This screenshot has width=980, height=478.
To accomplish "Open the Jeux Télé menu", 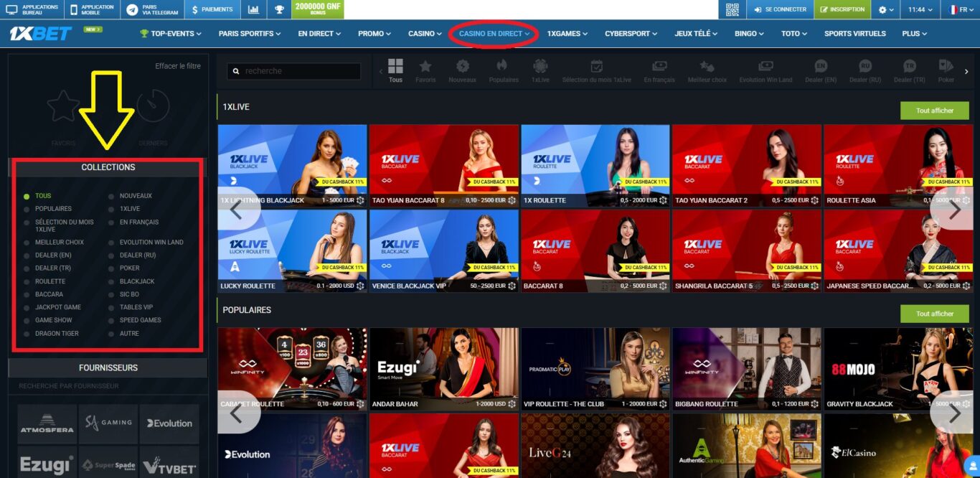I will (697, 34).
